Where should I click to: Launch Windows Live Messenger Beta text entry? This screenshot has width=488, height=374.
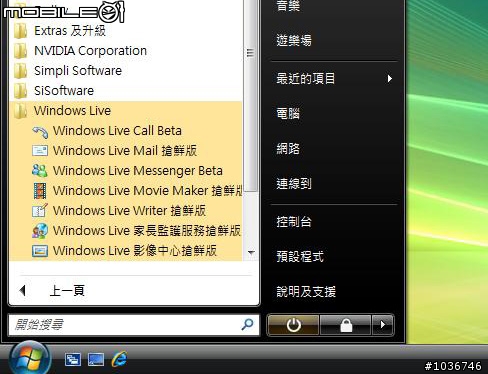pos(138,171)
